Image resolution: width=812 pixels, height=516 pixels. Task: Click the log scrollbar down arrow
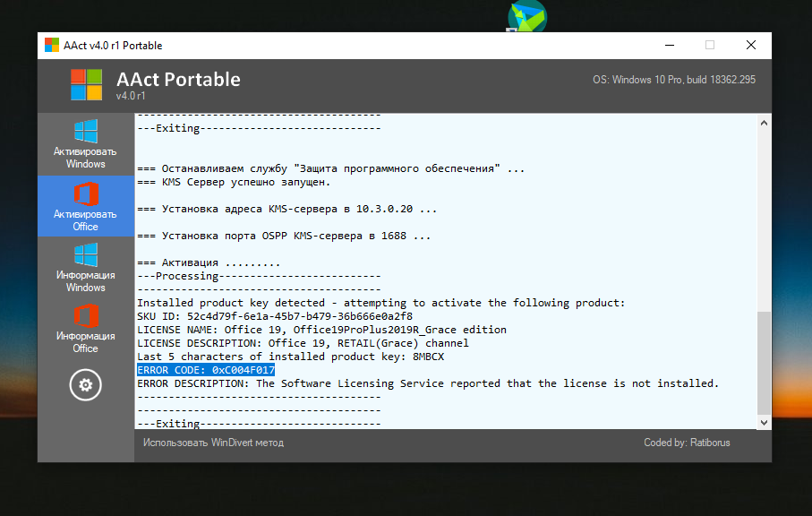click(x=764, y=422)
